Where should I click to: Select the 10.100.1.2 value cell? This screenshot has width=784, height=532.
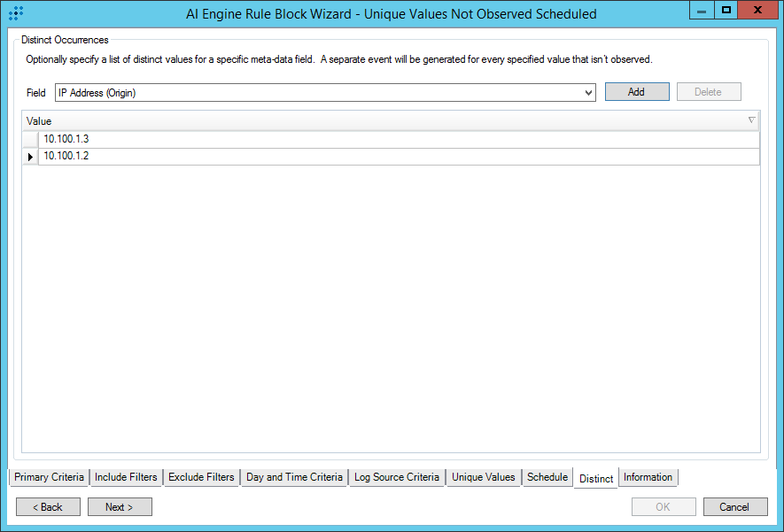399,157
